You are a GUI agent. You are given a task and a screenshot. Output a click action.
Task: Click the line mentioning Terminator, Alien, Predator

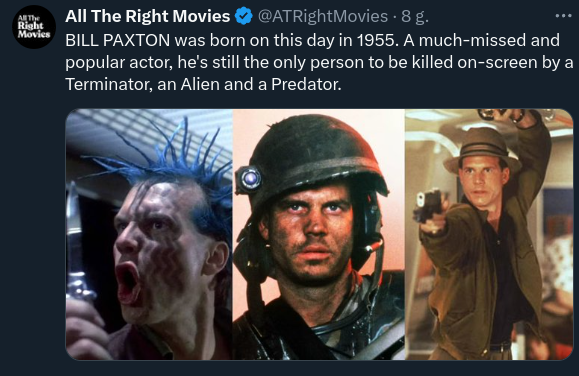203,84
